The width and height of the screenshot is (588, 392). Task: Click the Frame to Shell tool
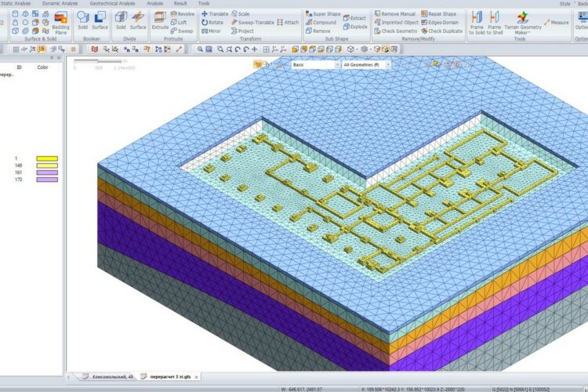pos(494,22)
